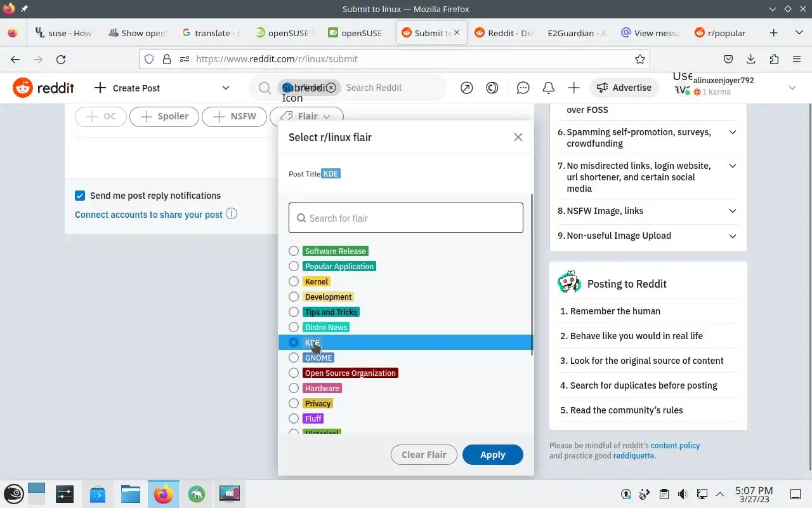Go back with the back arrow
The height and width of the screenshot is (508, 812).
click(15, 59)
